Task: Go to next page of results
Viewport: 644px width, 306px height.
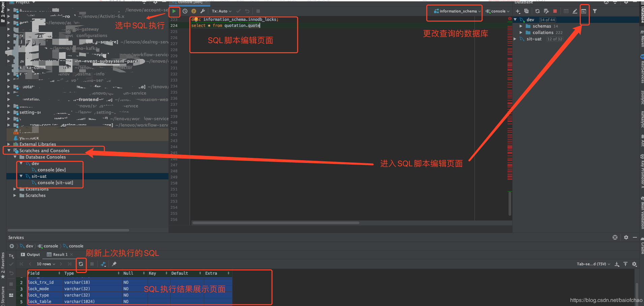Action: coord(61,264)
